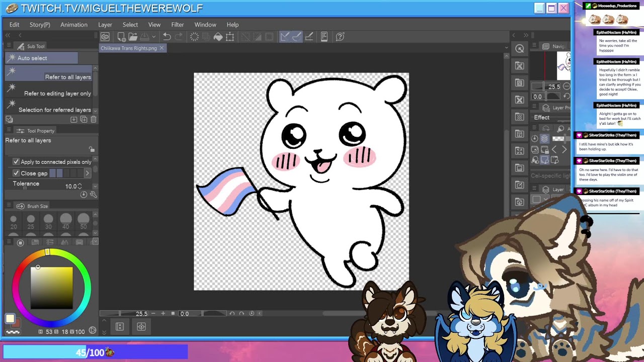Viewport: 644px width, 362px height.
Task: Open the Story(P) menu
Action: tap(40, 25)
